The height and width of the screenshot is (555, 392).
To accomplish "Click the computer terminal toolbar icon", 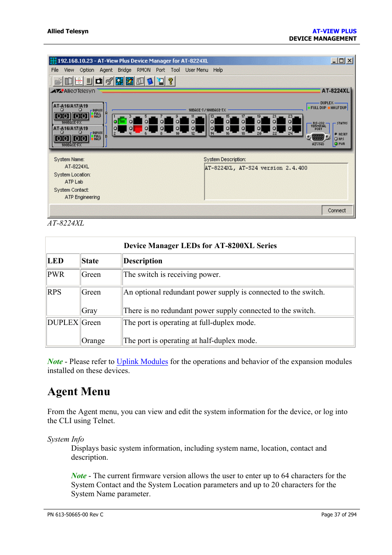I will coord(160,81).
